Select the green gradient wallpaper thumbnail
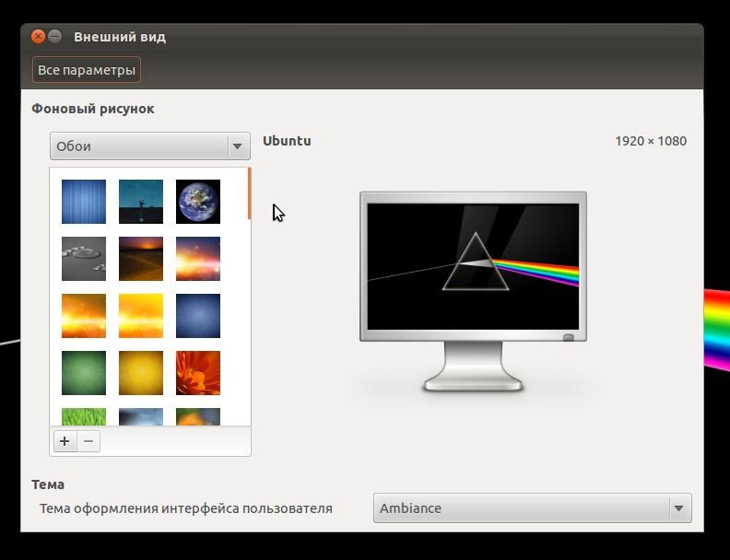730x560 pixels. click(84, 373)
